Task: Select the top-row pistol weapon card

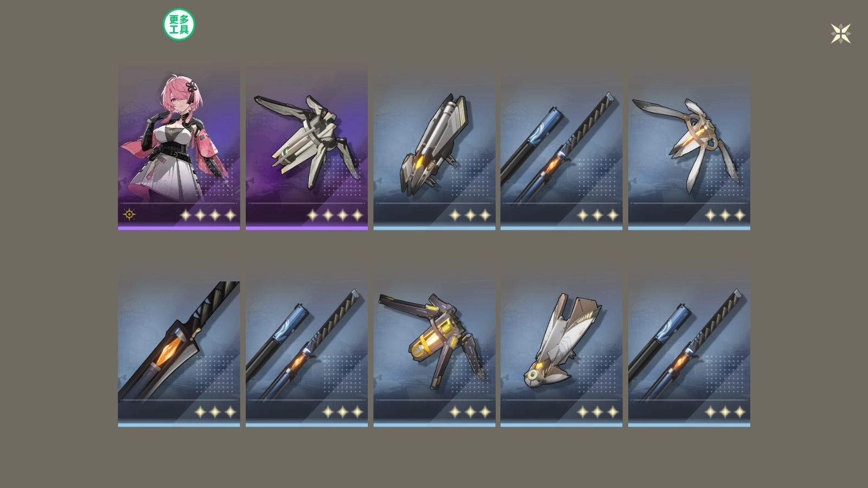Action: point(434,146)
